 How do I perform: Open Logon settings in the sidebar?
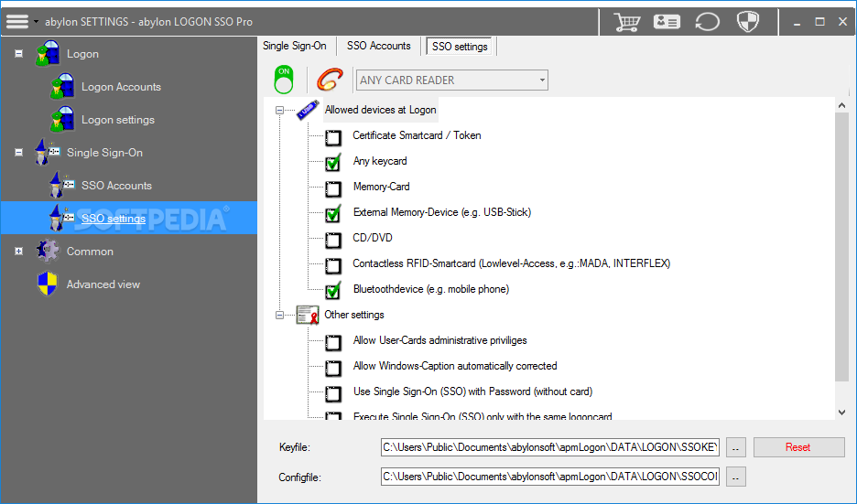[118, 120]
